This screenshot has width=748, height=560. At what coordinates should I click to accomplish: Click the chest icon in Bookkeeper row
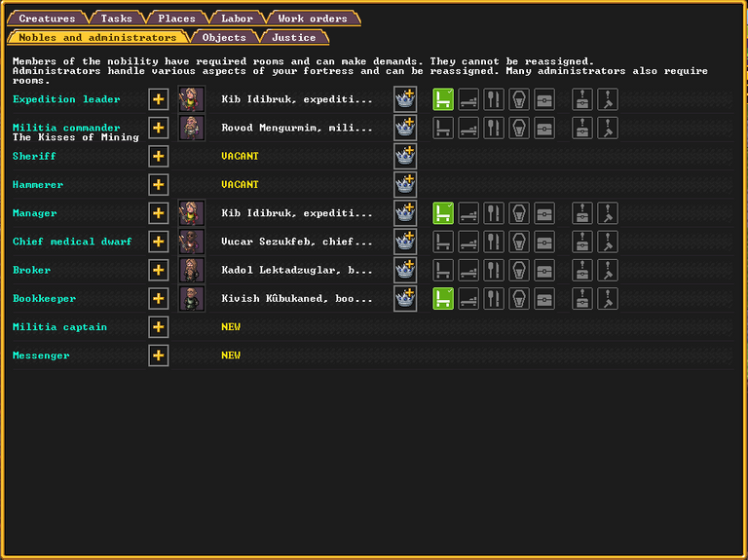coord(544,299)
